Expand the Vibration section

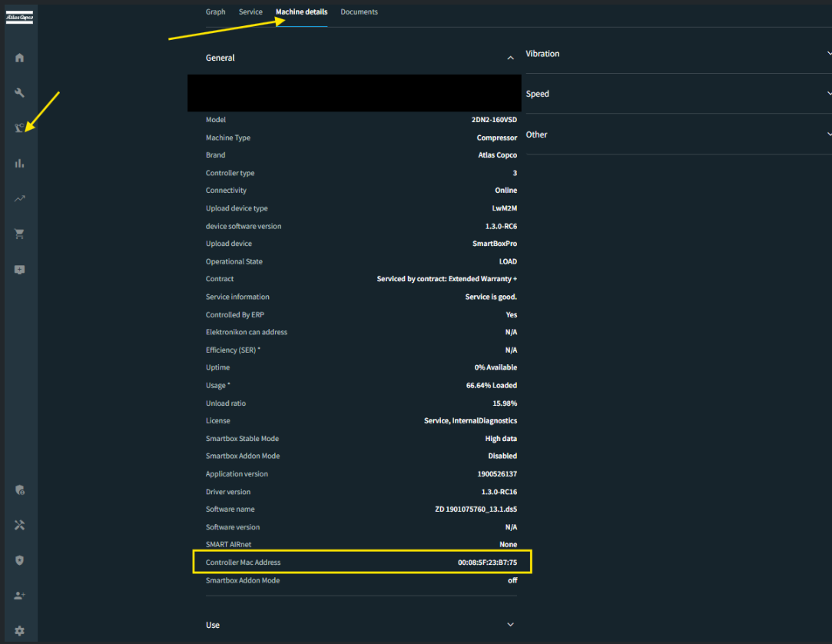678,54
